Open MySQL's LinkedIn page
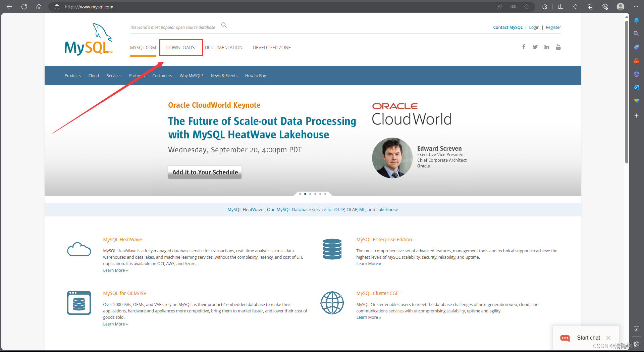 tap(547, 47)
